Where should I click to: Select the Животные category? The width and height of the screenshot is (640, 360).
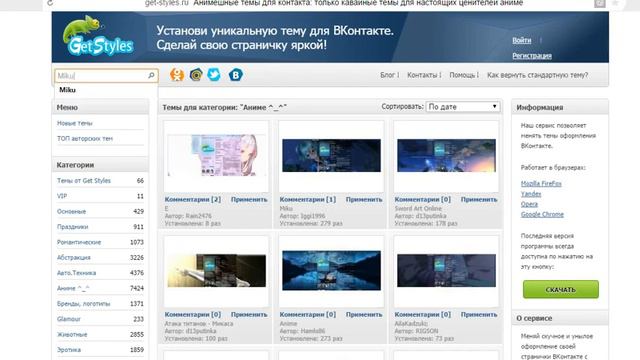tap(72, 335)
